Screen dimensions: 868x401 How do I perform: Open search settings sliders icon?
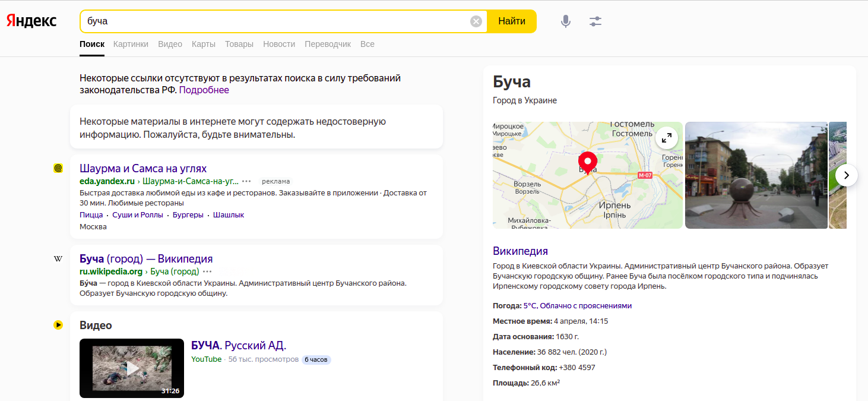tap(595, 21)
